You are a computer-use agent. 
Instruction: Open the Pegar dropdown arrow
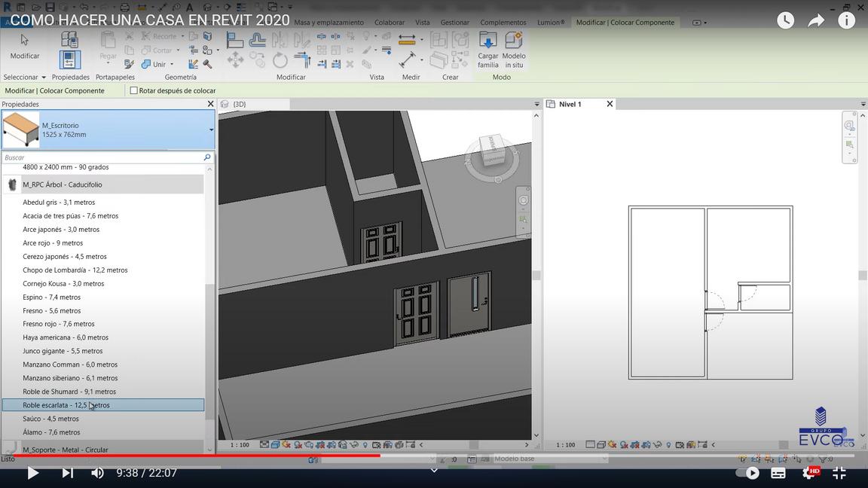point(108,63)
